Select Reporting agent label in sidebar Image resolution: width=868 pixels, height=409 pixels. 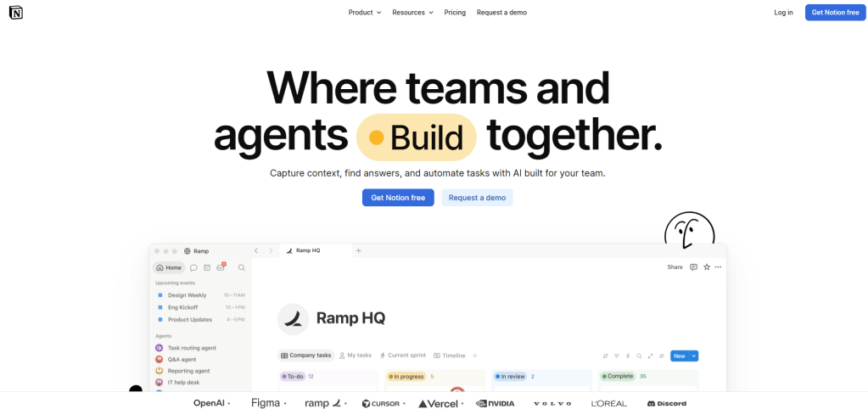[188, 371]
